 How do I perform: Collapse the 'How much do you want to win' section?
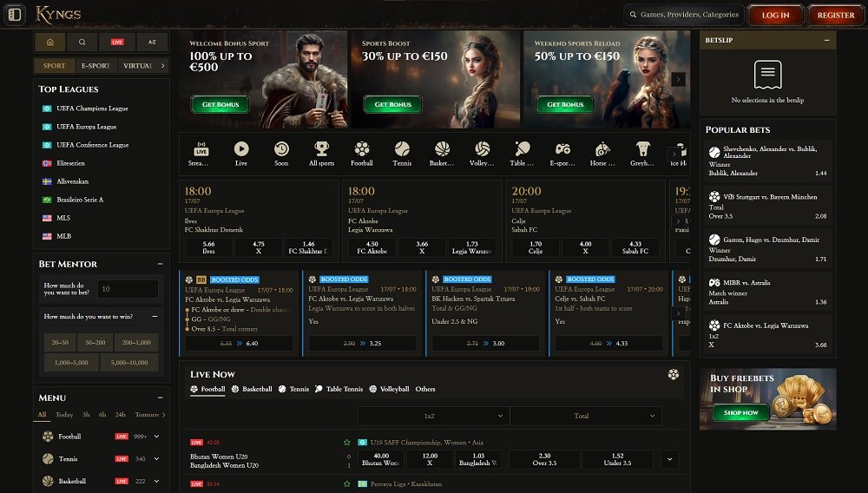pos(155,317)
